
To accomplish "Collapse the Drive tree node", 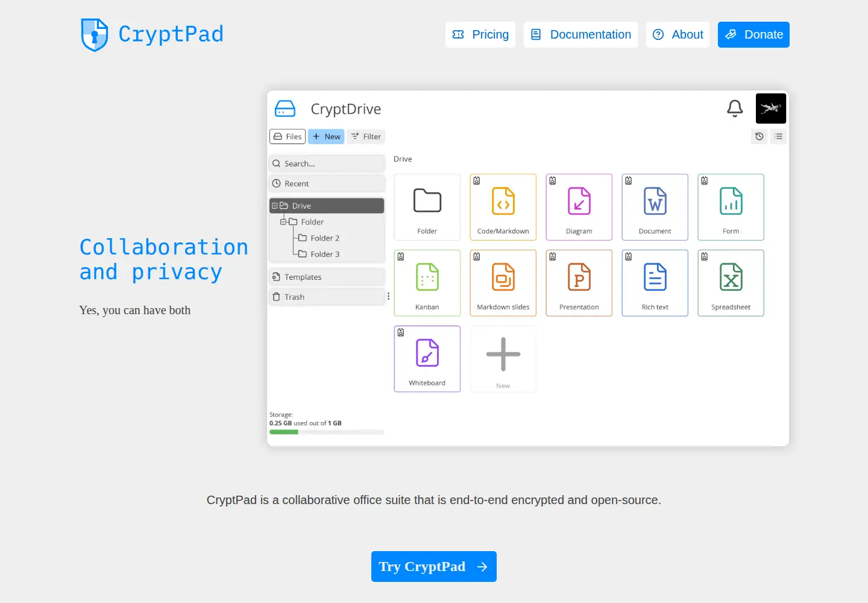I will (x=275, y=206).
